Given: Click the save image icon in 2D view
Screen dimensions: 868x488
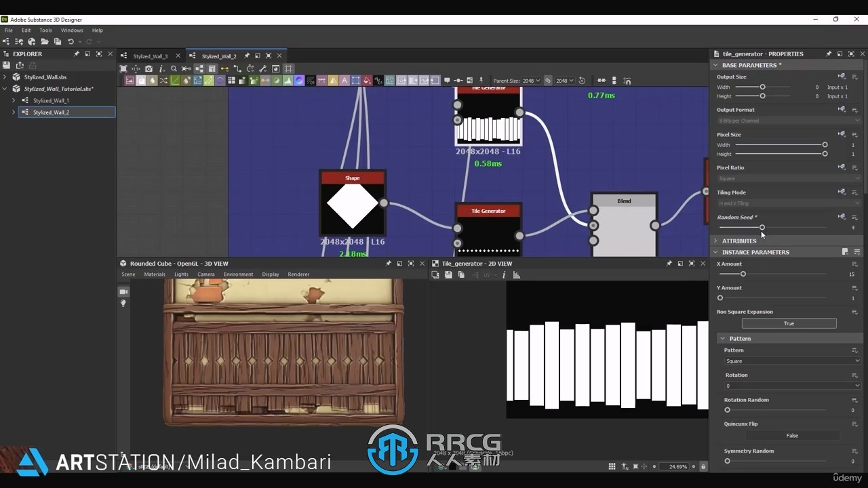Looking at the screenshot, I should click(448, 274).
